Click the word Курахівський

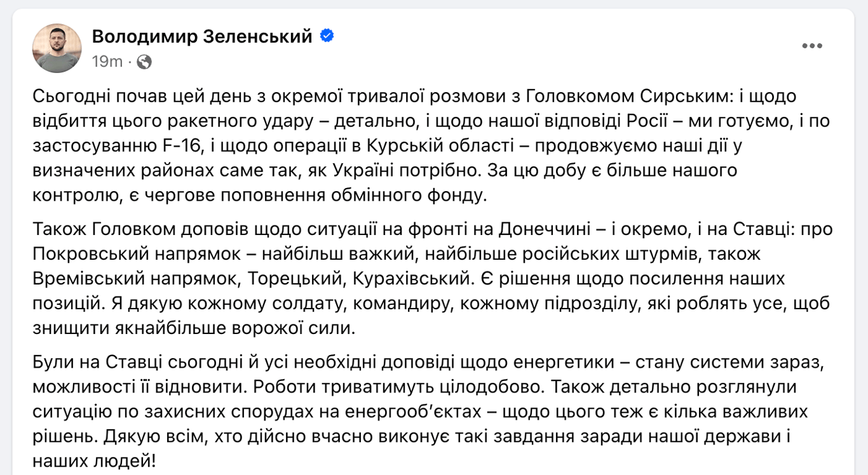point(415,278)
